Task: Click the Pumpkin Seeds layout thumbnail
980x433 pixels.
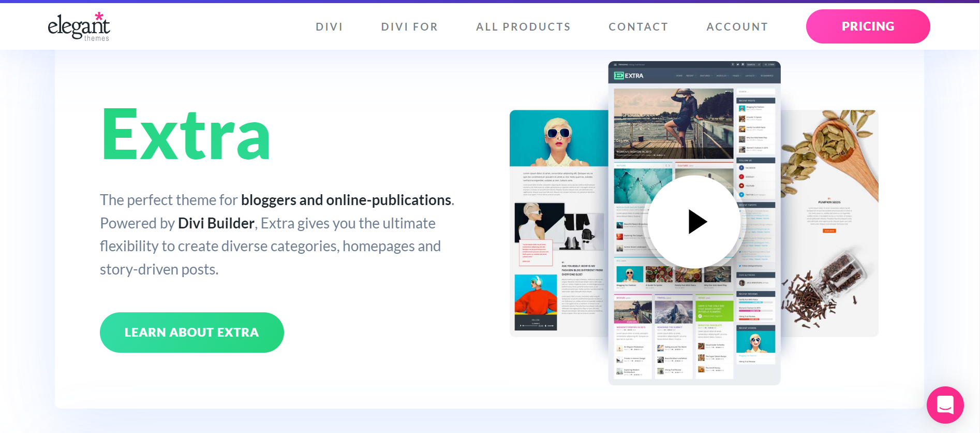Action: [829, 223]
